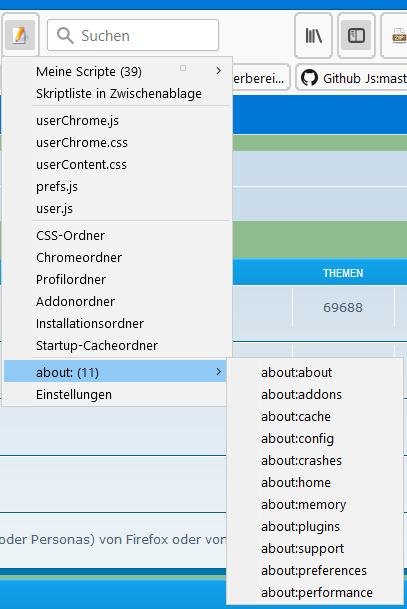The height and width of the screenshot is (609, 407).
Task: Click inside the Suchen search field
Action: click(x=133, y=35)
